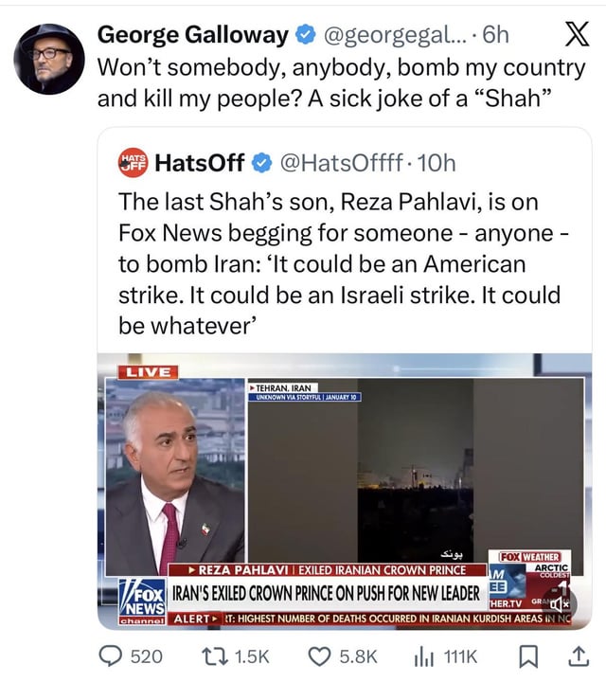Image resolution: width=606 pixels, height=700 pixels.
Task: Click the X logo icon
Action: click(577, 34)
